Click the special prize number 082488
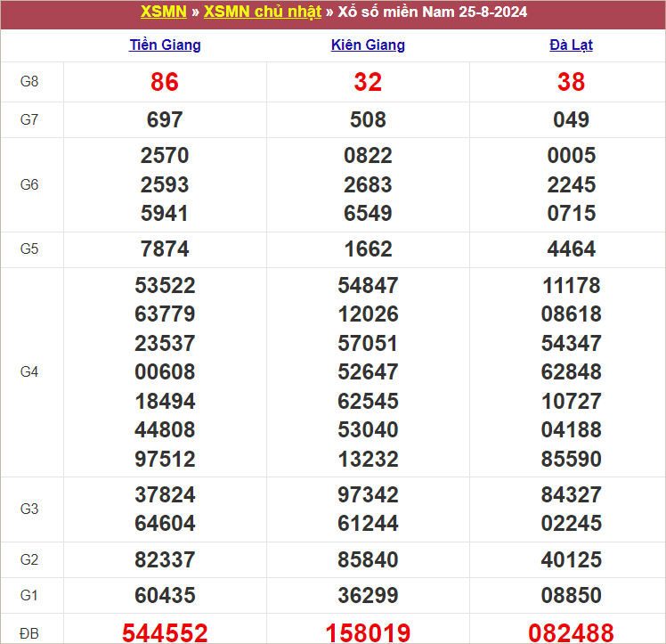 pyautogui.click(x=571, y=633)
